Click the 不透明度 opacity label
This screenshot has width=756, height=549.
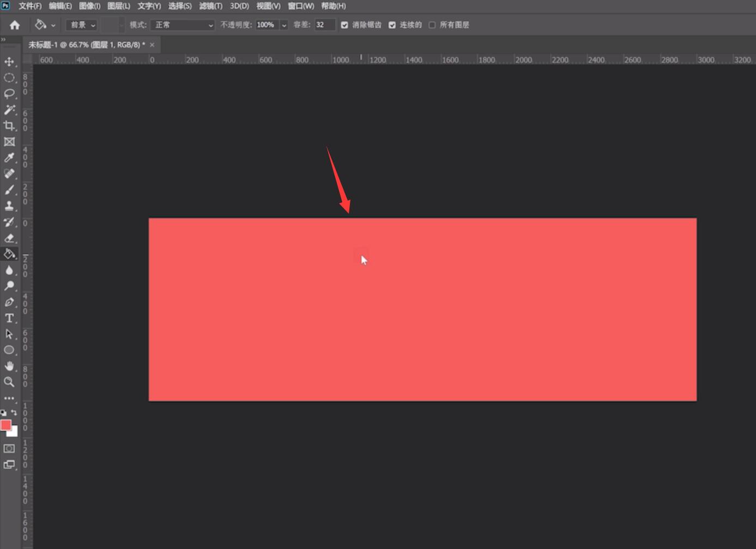[236, 25]
